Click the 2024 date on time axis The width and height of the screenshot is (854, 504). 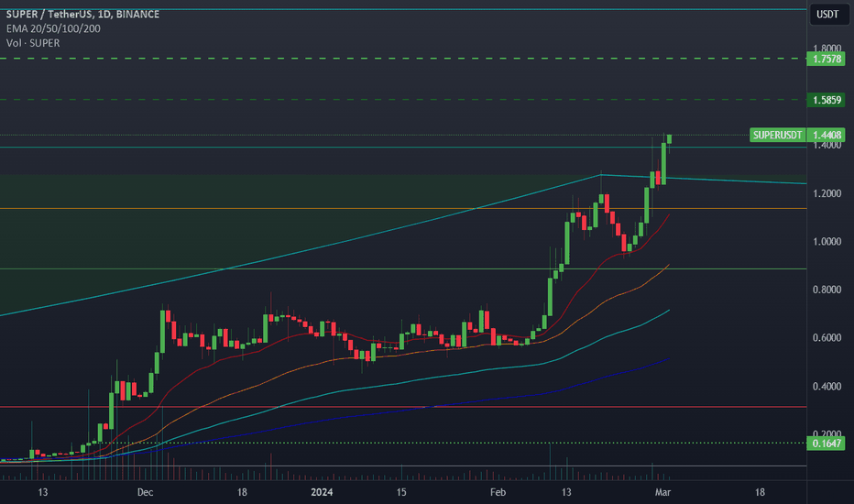point(322,492)
